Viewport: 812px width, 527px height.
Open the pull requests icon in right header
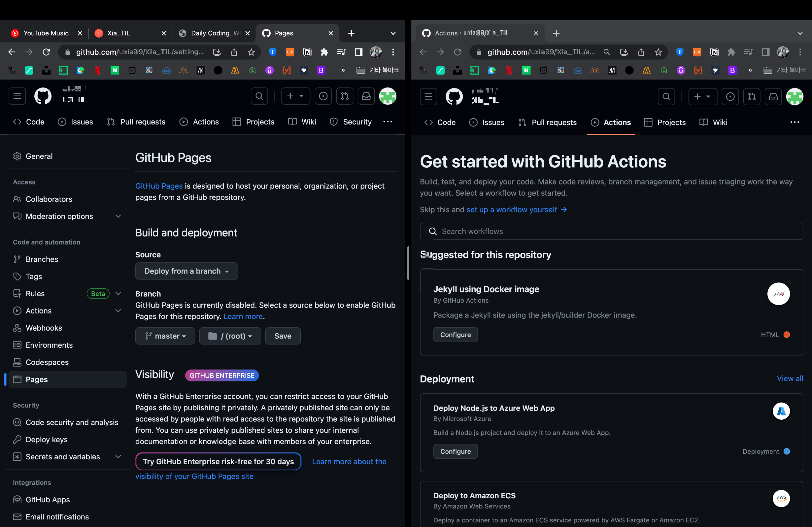[x=752, y=97]
